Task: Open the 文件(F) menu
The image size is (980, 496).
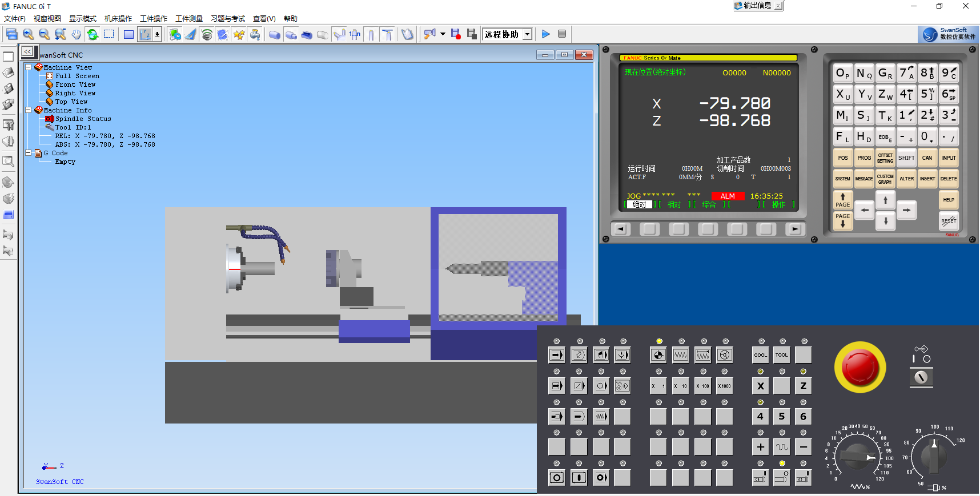Action: (15, 19)
